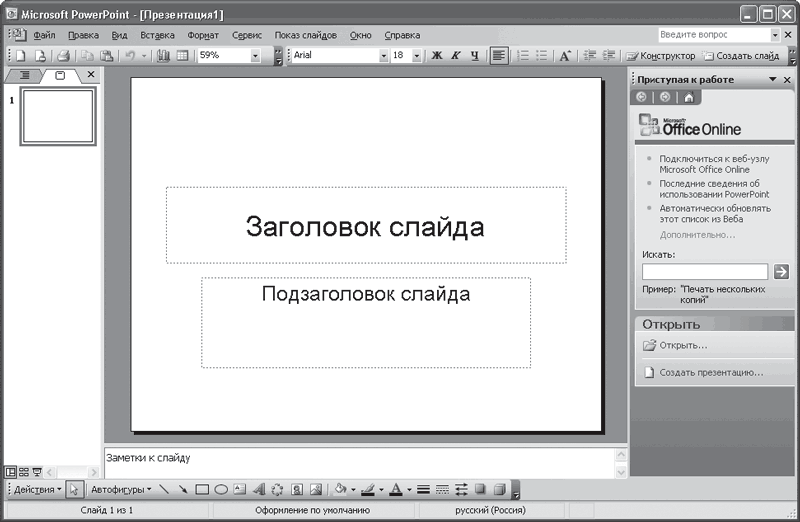Insert a chart using the chart icon
This screenshot has width=800, height=522.
[164, 56]
